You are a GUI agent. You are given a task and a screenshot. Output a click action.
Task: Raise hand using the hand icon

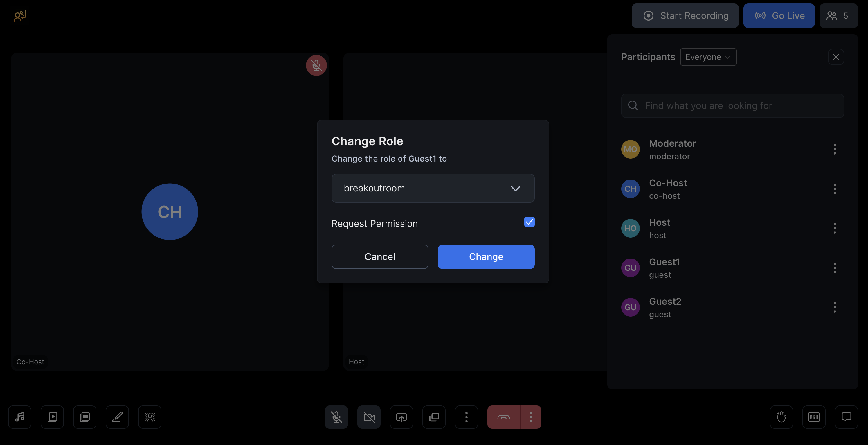pyautogui.click(x=781, y=417)
